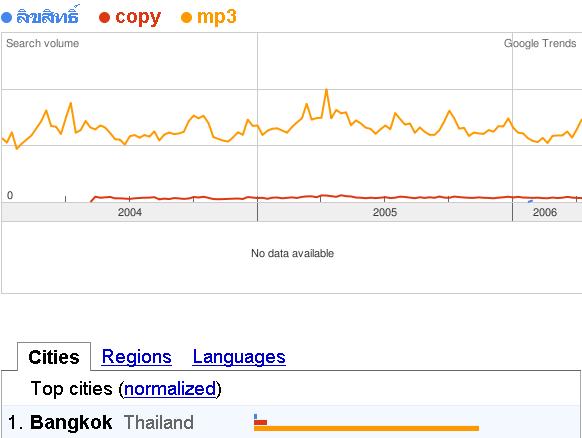Click the Google Trends label in chart
Viewport: 582px width, 438px height.
pos(540,43)
